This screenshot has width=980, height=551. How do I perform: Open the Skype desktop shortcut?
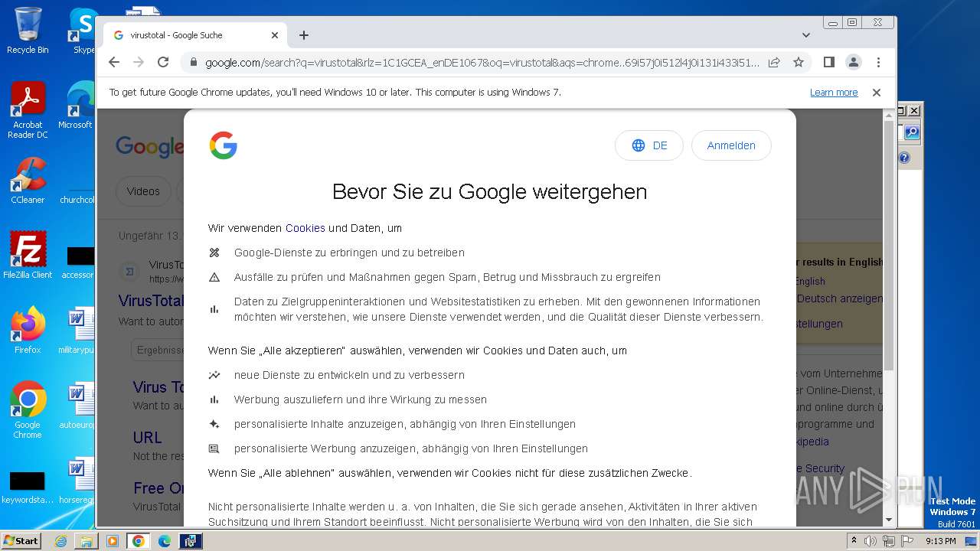coord(83,31)
